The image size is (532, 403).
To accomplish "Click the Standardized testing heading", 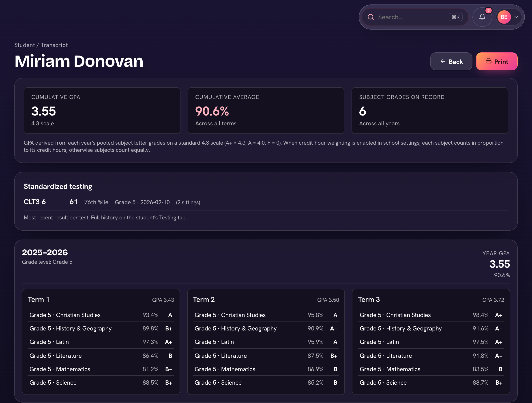I will point(58,186).
